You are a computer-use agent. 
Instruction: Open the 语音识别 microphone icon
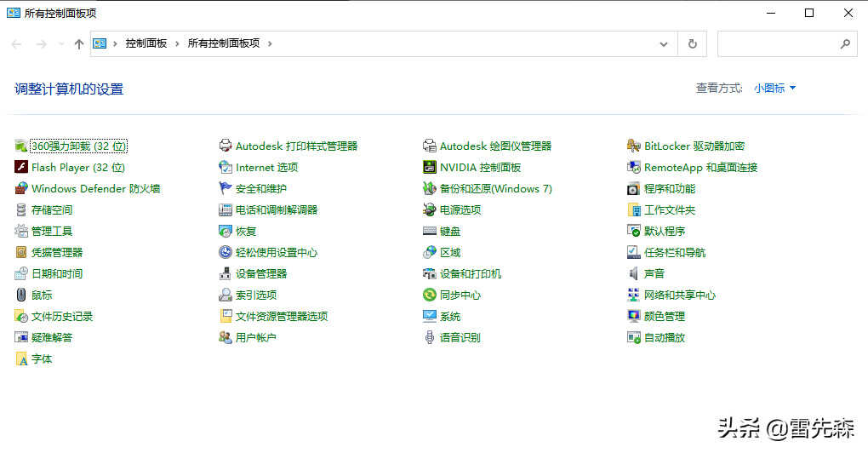coord(430,337)
